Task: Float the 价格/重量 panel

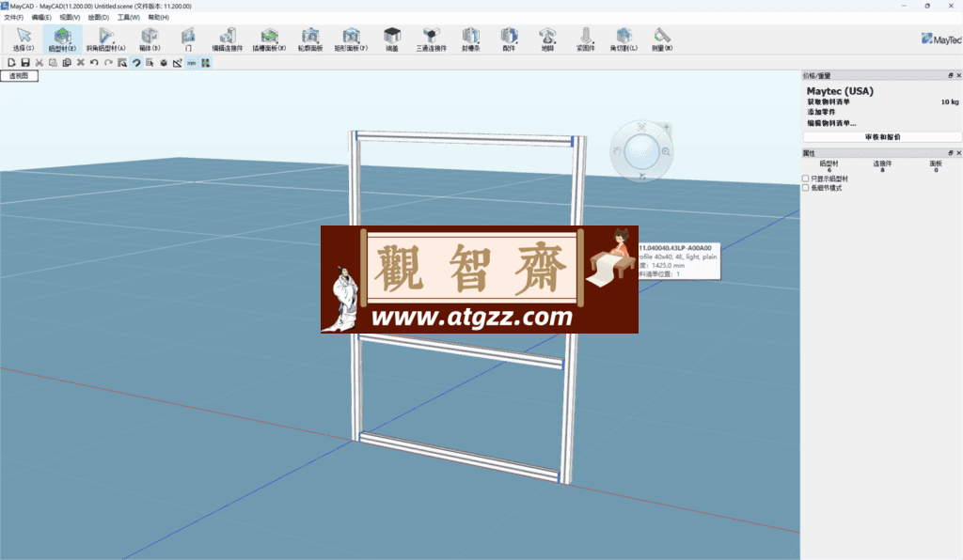Action: [950, 75]
